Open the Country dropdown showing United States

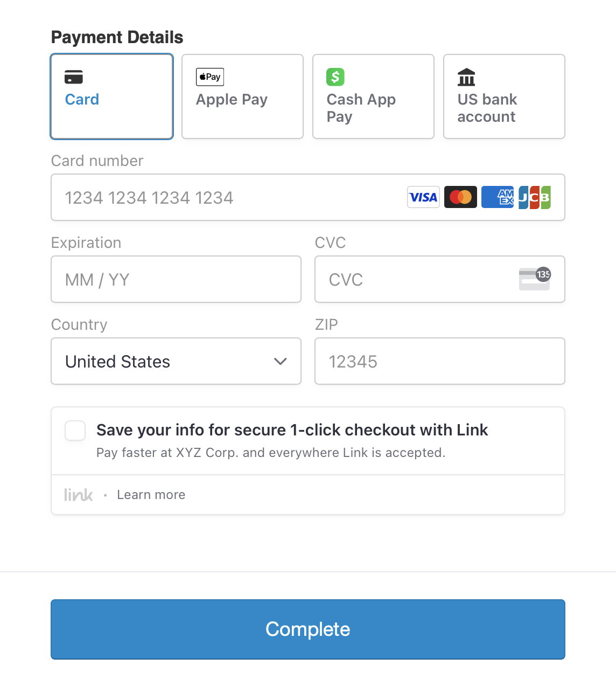tap(176, 361)
